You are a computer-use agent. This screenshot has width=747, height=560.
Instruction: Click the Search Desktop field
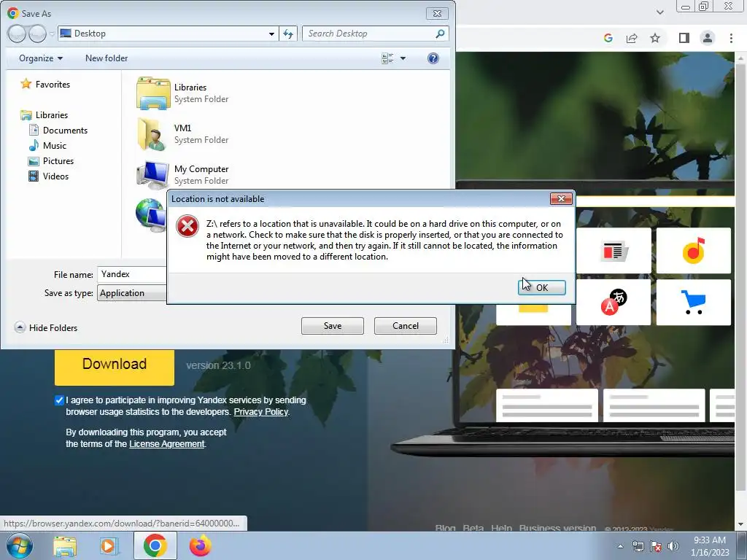[369, 34]
